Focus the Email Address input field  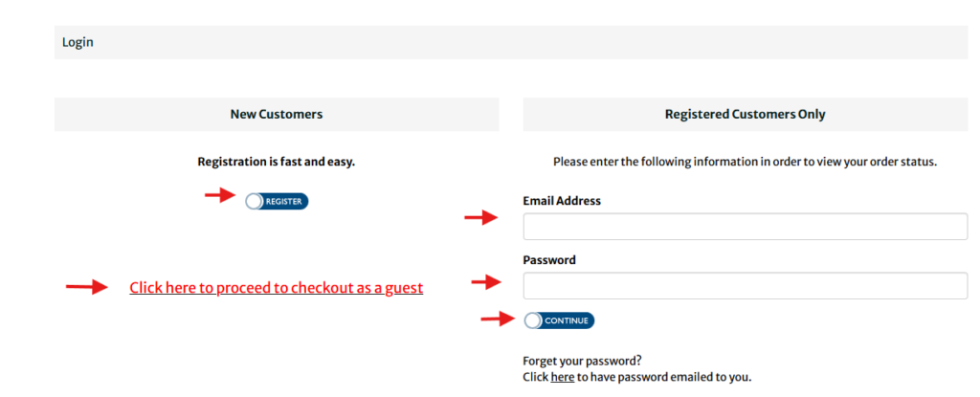point(745,227)
